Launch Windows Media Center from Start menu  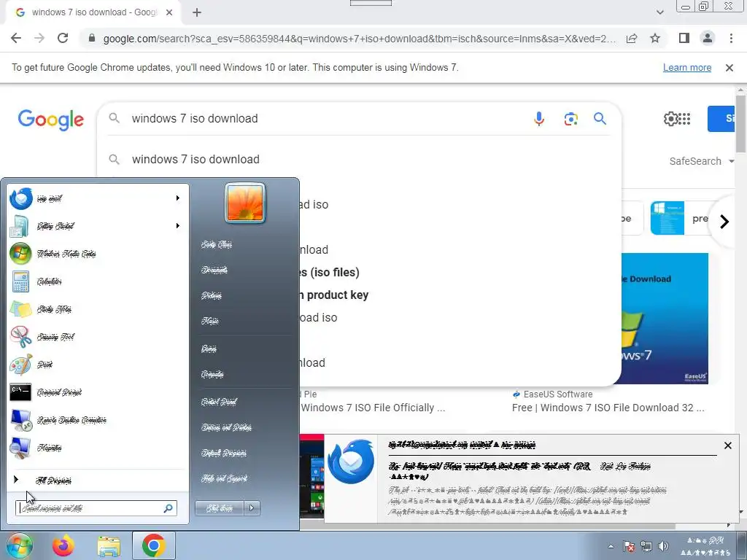[97, 254]
